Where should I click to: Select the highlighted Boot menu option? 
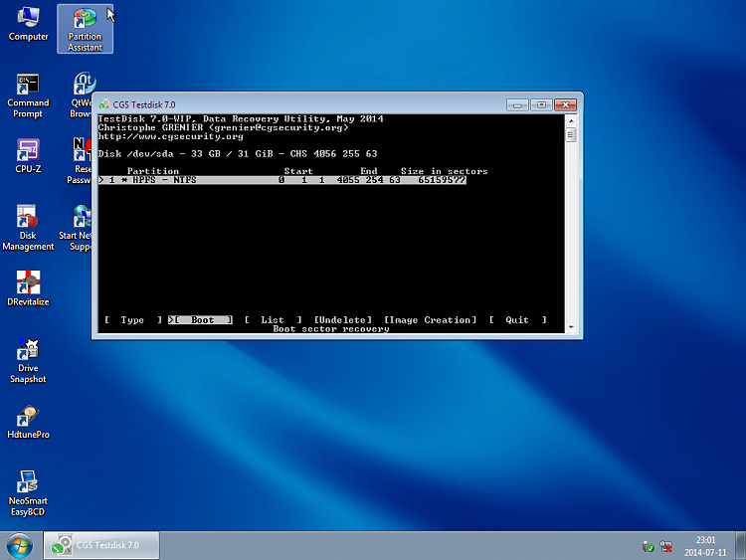(200, 320)
